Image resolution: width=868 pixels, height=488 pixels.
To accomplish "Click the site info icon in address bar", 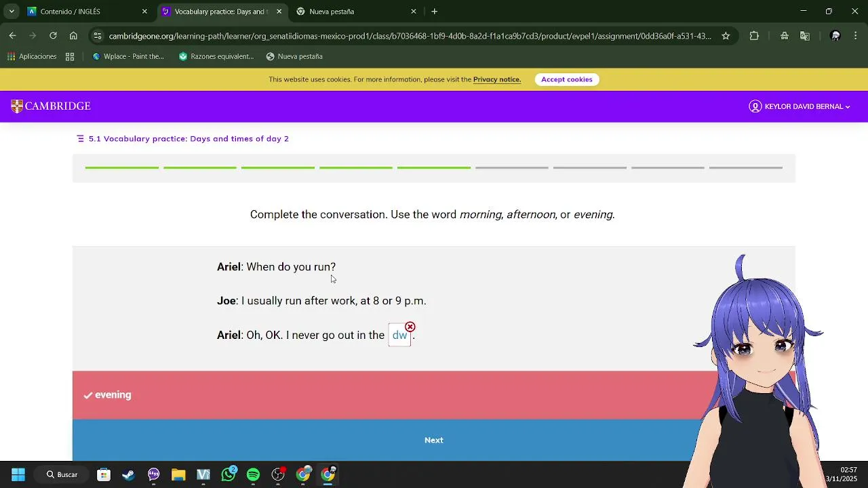I will point(98,36).
